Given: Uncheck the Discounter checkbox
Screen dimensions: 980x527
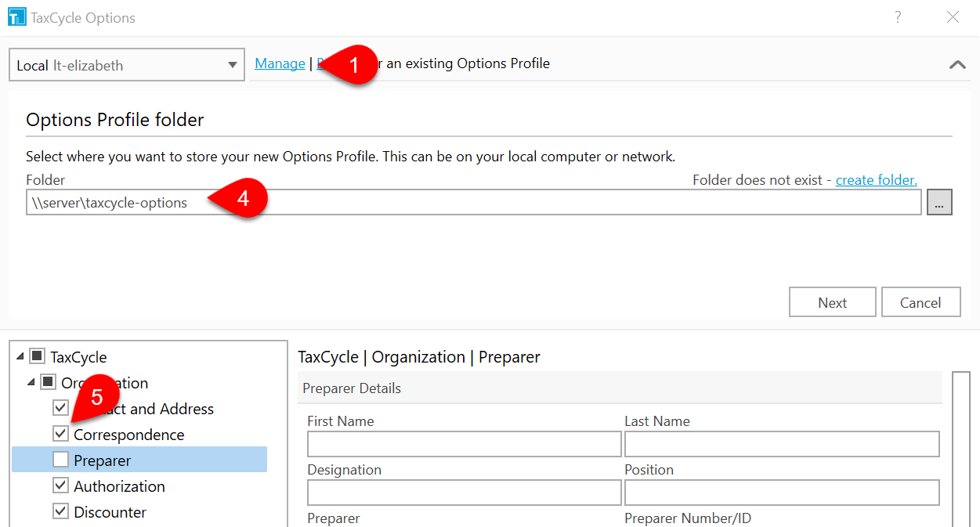Looking at the screenshot, I should (x=60, y=511).
